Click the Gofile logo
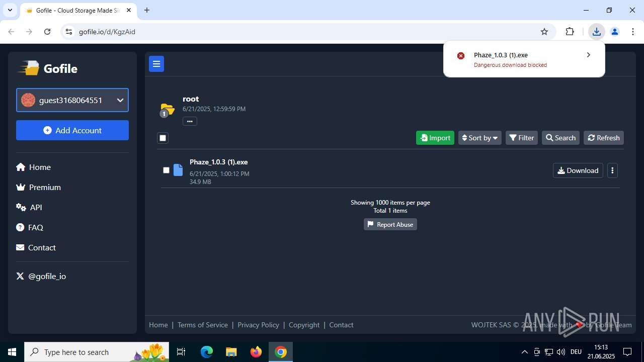This screenshot has height=362, width=644. click(47, 68)
